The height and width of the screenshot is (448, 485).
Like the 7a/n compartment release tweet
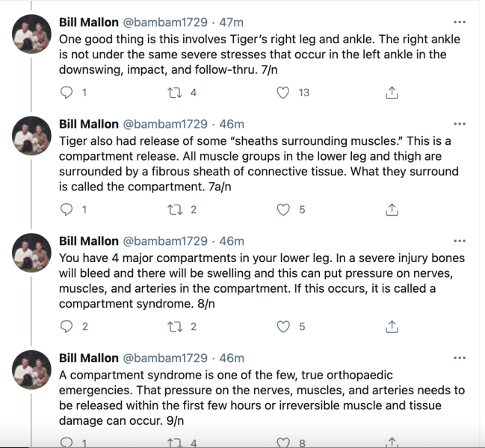[x=283, y=210]
